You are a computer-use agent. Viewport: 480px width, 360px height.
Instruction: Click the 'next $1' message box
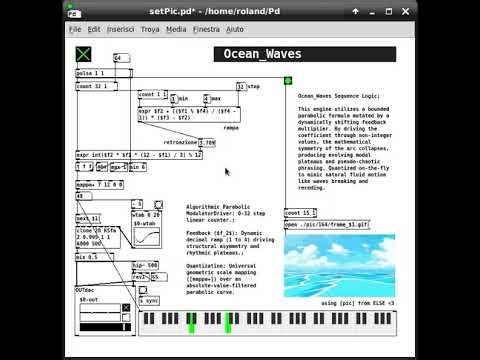88,219
